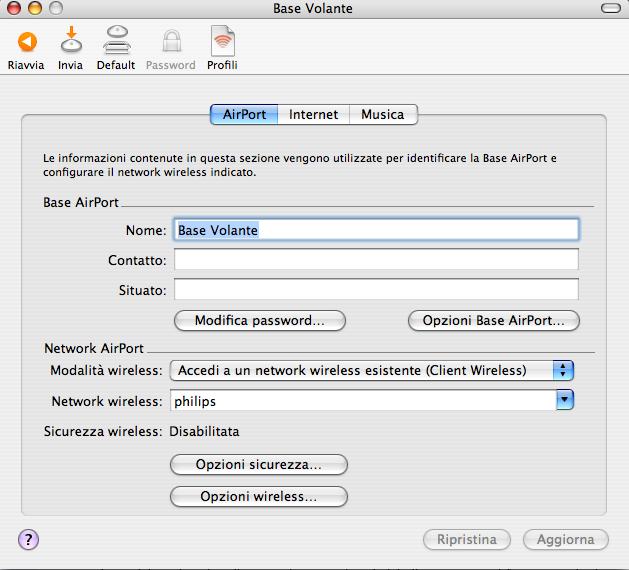Close the Base Volante window
Screen dimensions: 629x570
pos(14,8)
